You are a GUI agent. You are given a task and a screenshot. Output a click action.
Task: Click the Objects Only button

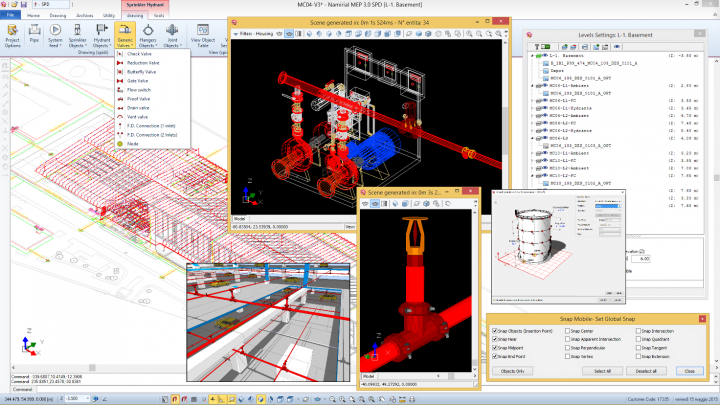(513, 370)
